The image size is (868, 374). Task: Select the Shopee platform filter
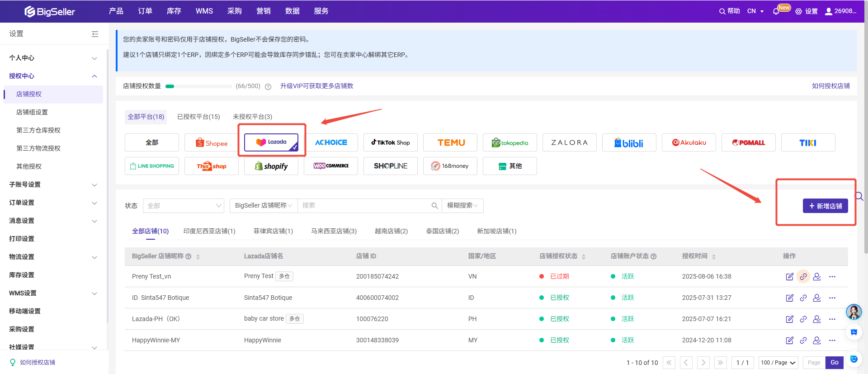[x=211, y=143]
